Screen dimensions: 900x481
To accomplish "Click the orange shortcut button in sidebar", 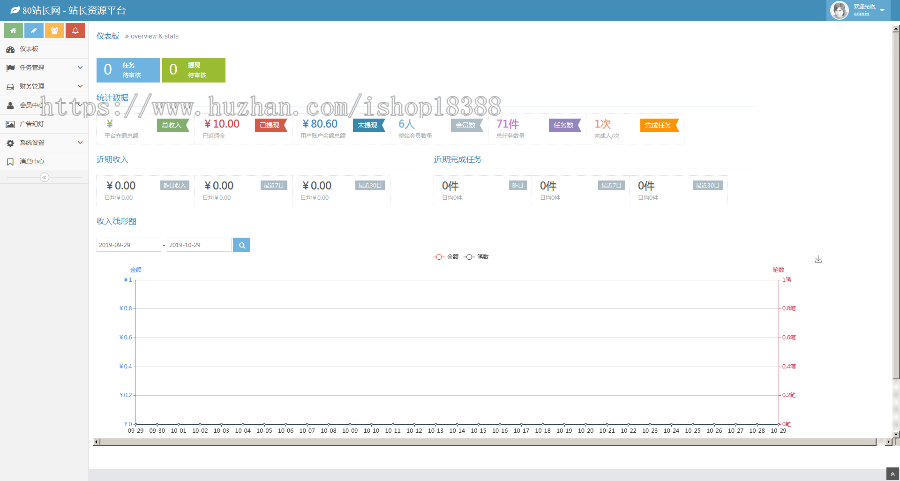I will 55,31.
